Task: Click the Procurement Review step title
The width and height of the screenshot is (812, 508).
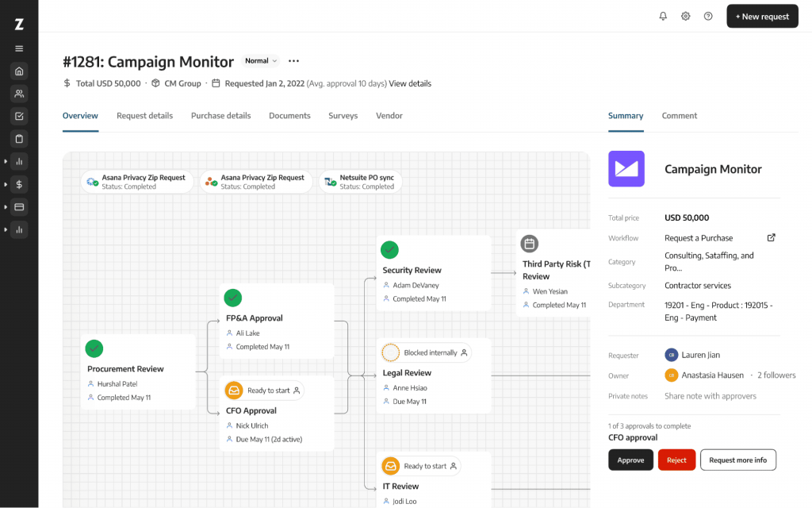Action: pos(125,368)
